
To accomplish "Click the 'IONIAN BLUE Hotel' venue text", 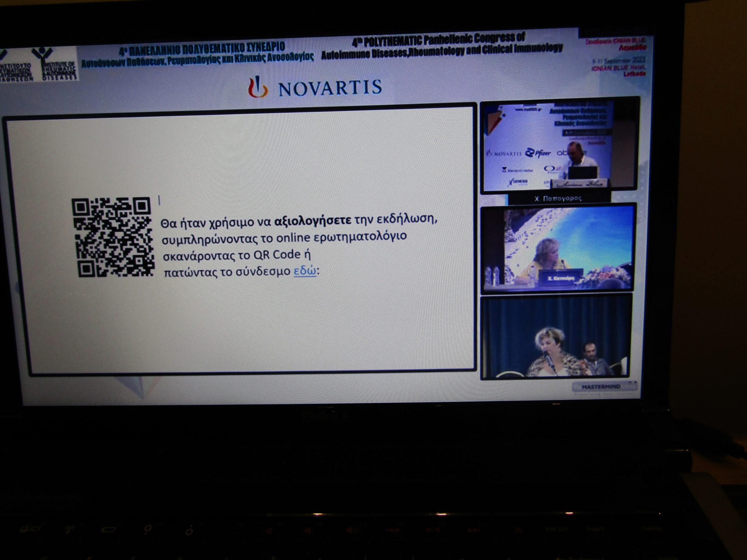I will click(618, 68).
